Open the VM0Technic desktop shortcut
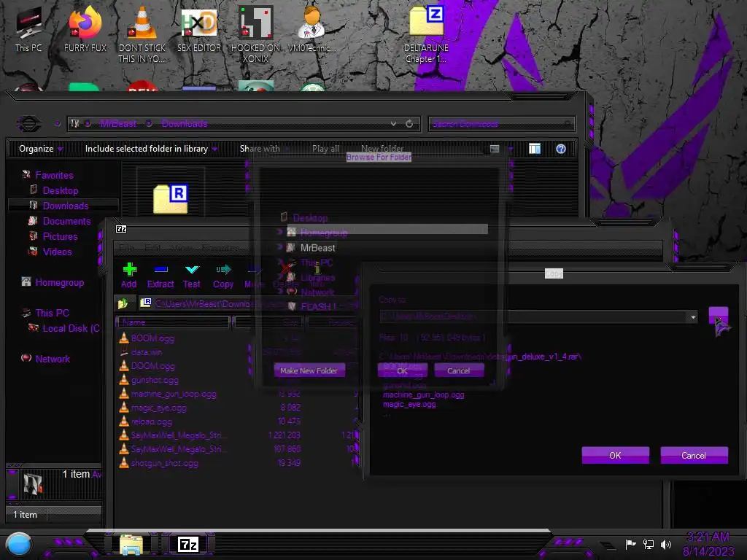 point(312,29)
